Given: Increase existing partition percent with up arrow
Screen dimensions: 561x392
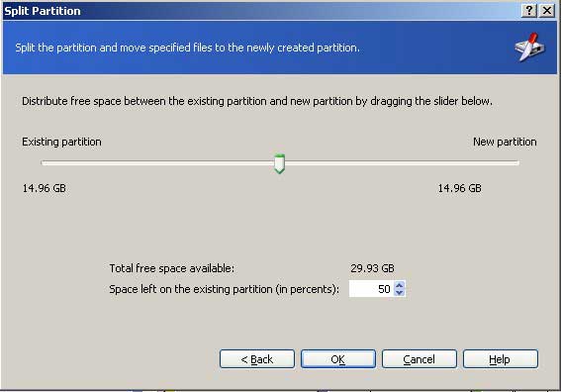Looking at the screenshot, I should (400, 285).
